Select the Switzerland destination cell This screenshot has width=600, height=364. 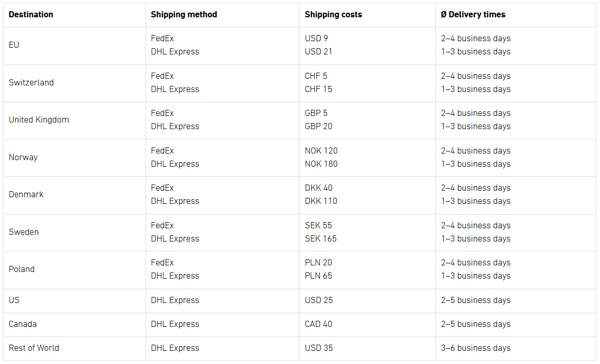[x=31, y=82]
